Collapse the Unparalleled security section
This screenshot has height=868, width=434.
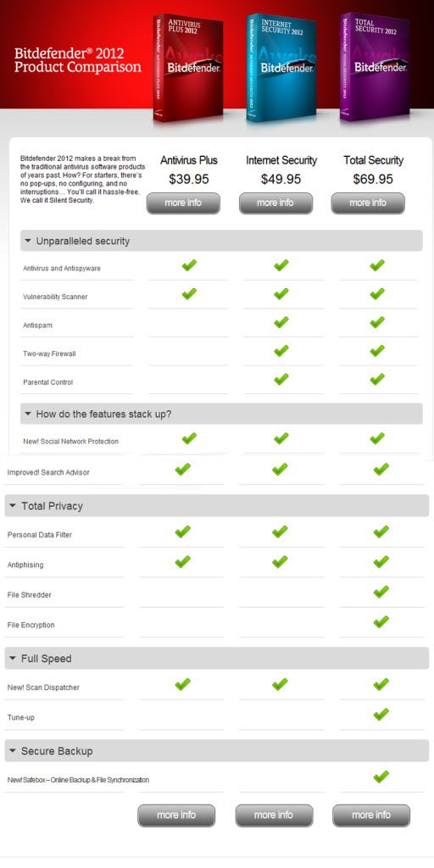pos(28,242)
